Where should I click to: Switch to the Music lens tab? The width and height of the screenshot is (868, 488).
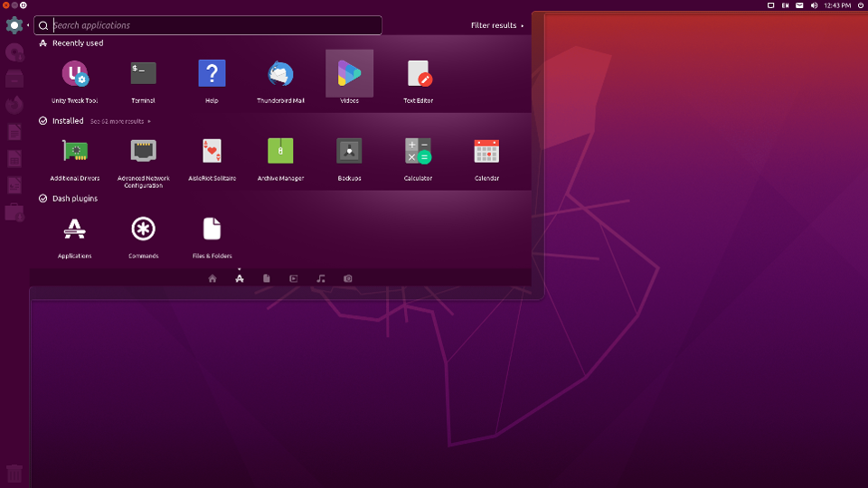tap(320, 278)
